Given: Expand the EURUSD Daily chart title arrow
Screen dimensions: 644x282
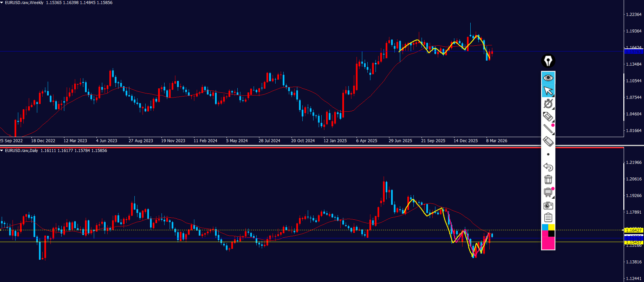Looking at the screenshot, I should click(x=2, y=151).
